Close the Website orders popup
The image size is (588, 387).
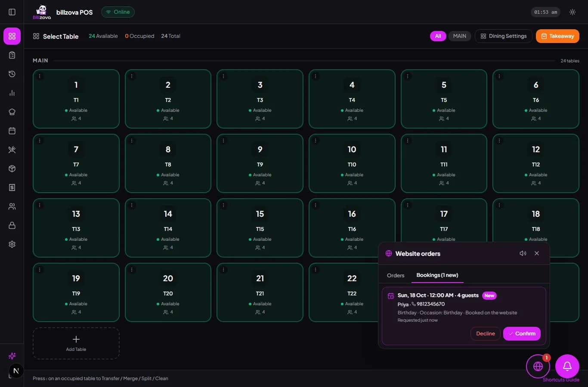[537, 253]
